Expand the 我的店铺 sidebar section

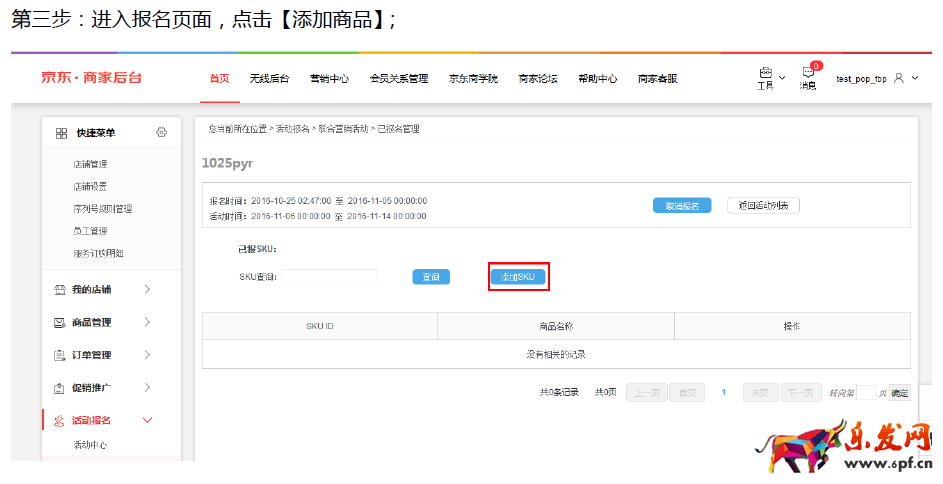click(x=147, y=290)
